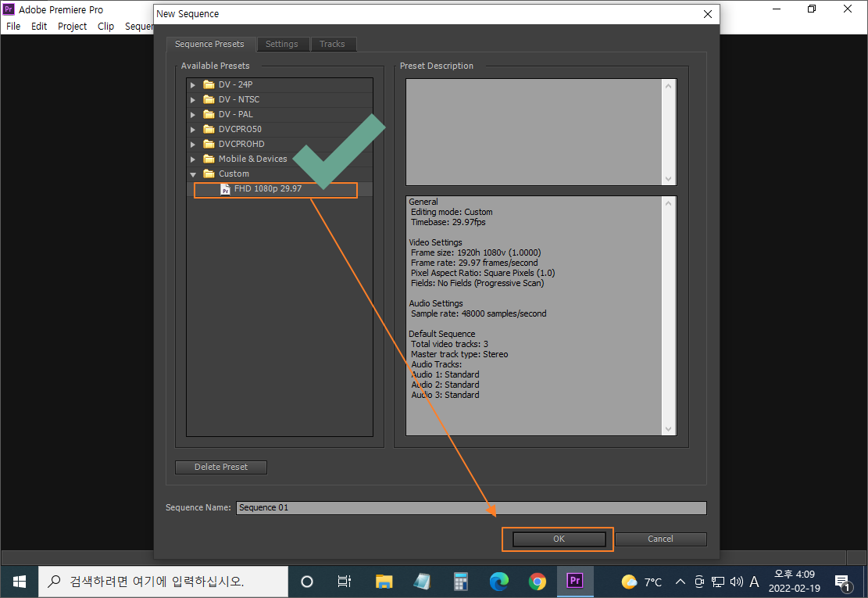The image size is (868, 598).
Task: Open the Project menu in Premiere Pro
Action: [72, 26]
